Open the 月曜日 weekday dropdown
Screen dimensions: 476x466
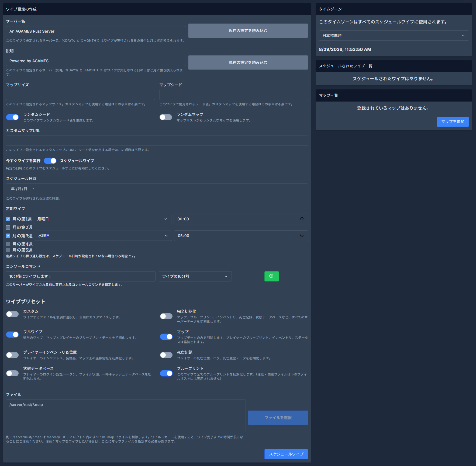coord(102,219)
